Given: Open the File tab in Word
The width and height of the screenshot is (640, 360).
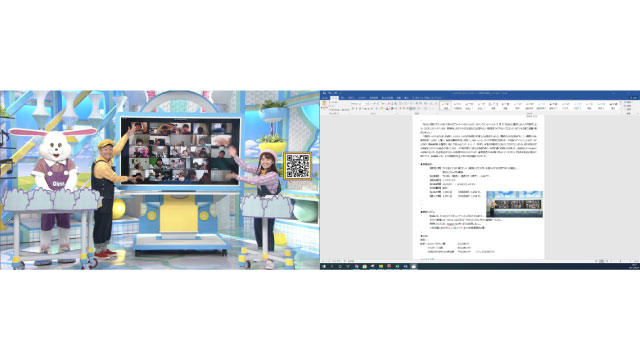Looking at the screenshot, I should coord(325,98).
